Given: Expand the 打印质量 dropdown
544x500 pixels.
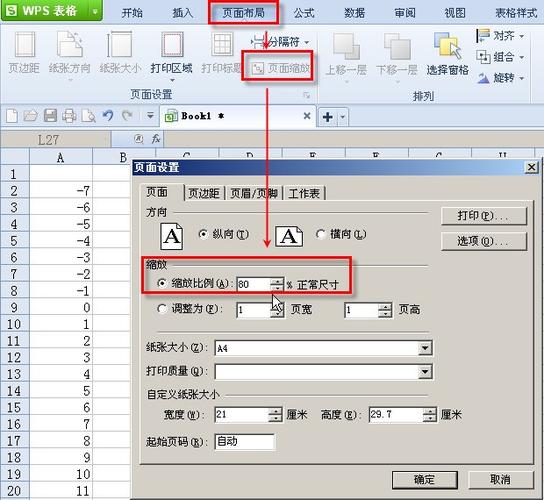Looking at the screenshot, I should click(x=425, y=372).
